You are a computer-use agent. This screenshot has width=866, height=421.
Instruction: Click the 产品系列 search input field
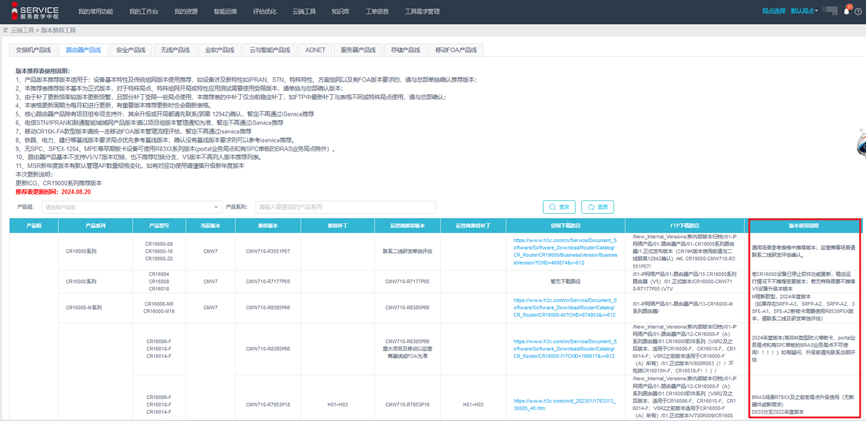pyautogui.click(x=346, y=207)
